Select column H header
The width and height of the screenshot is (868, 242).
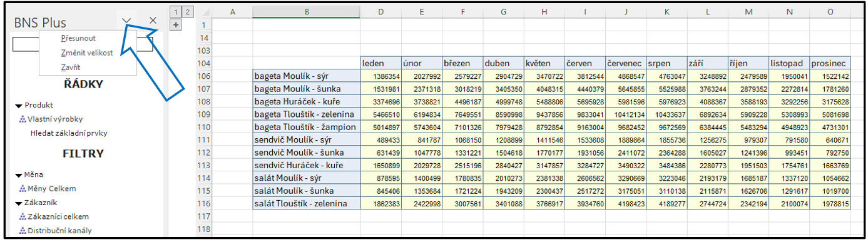coord(544,11)
